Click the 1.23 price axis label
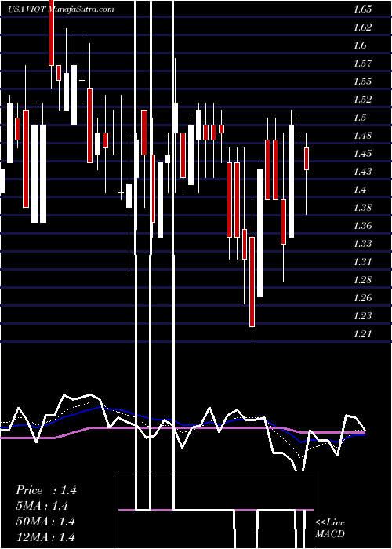Image resolution: width=392 pixels, height=549 pixels. point(362,316)
